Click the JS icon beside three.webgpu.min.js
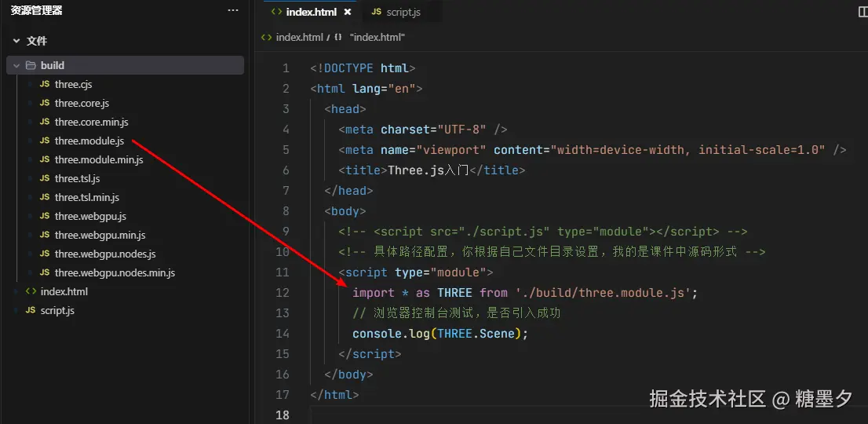The image size is (868, 424). (44, 235)
